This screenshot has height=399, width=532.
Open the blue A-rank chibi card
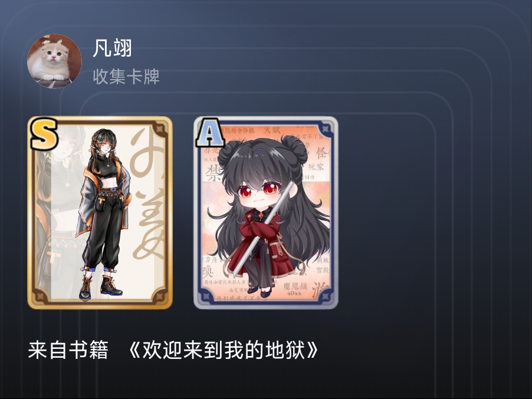coord(266,213)
